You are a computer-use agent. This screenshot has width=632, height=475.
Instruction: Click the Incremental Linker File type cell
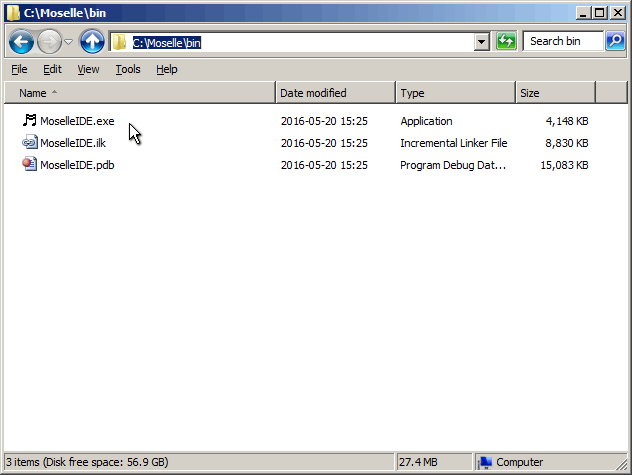coord(453,143)
